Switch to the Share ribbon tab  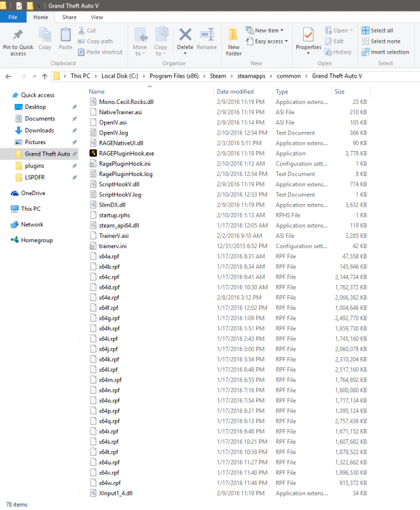pyautogui.click(x=69, y=17)
